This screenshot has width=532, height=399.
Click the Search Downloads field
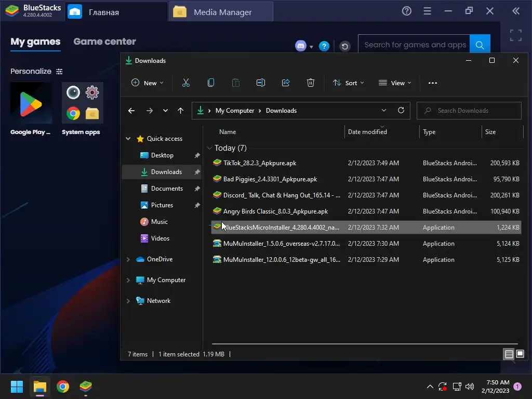(x=469, y=111)
